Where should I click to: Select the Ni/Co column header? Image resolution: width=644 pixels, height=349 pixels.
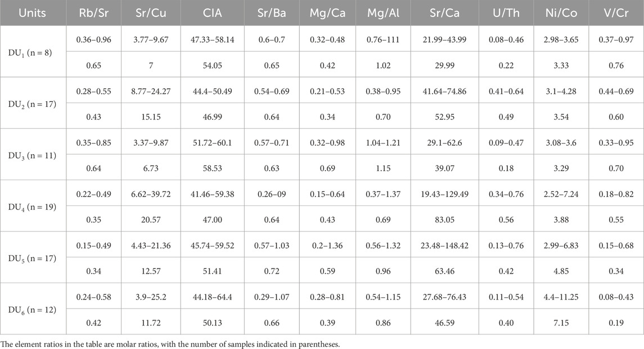[561, 13]
